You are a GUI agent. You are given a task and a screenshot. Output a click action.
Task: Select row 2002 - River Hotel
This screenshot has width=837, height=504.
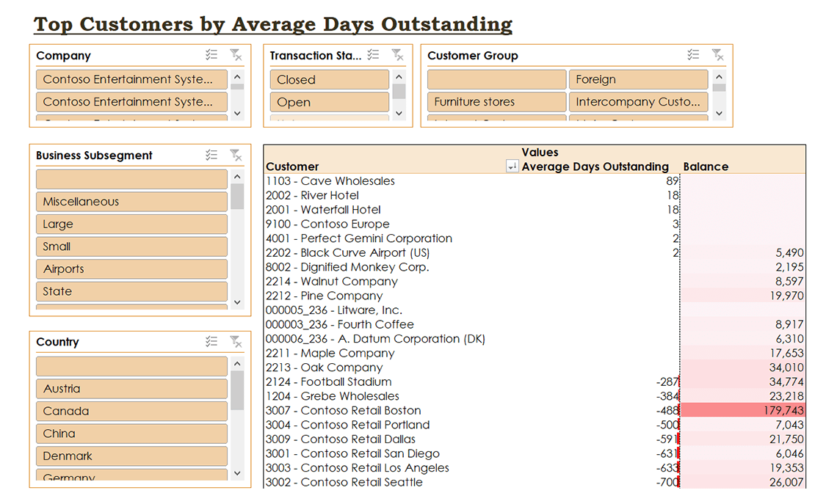point(535,195)
